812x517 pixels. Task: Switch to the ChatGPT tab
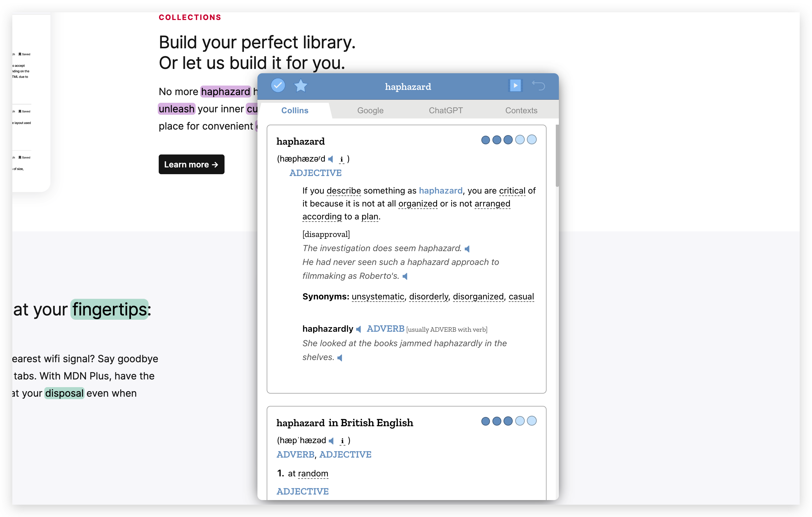445,110
